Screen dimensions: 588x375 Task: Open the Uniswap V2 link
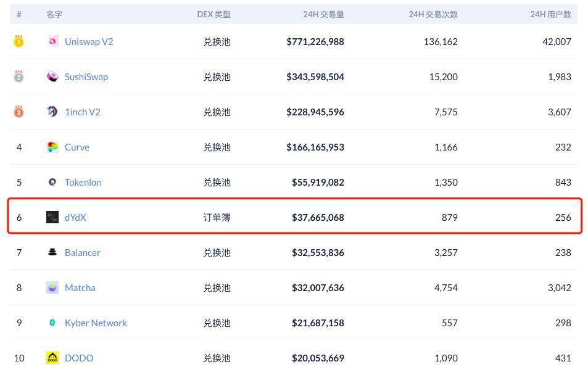(89, 42)
